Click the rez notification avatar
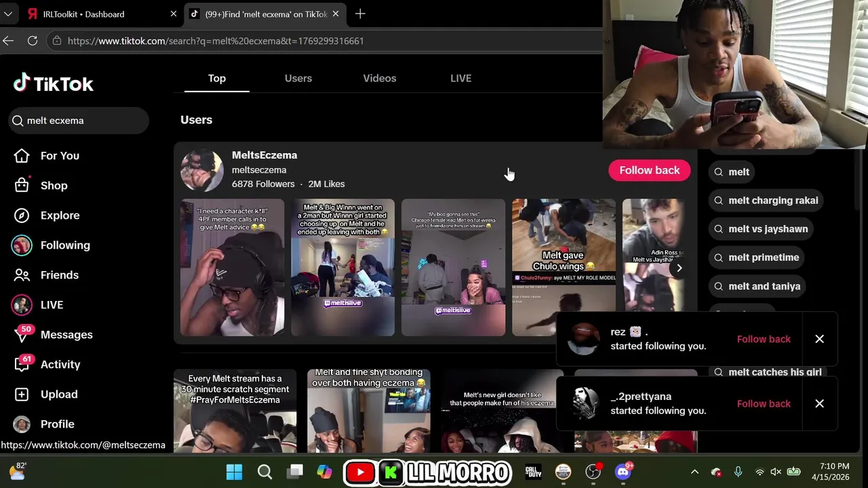 (583, 339)
